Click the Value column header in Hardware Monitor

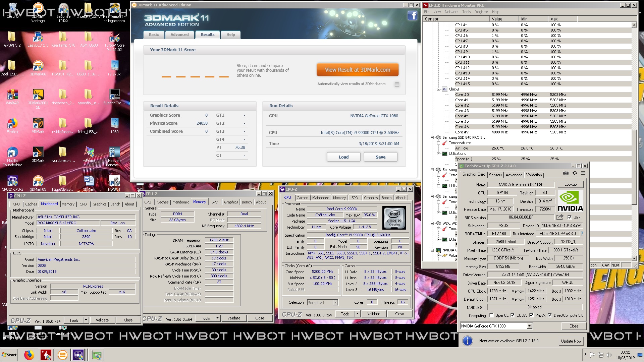(504, 19)
